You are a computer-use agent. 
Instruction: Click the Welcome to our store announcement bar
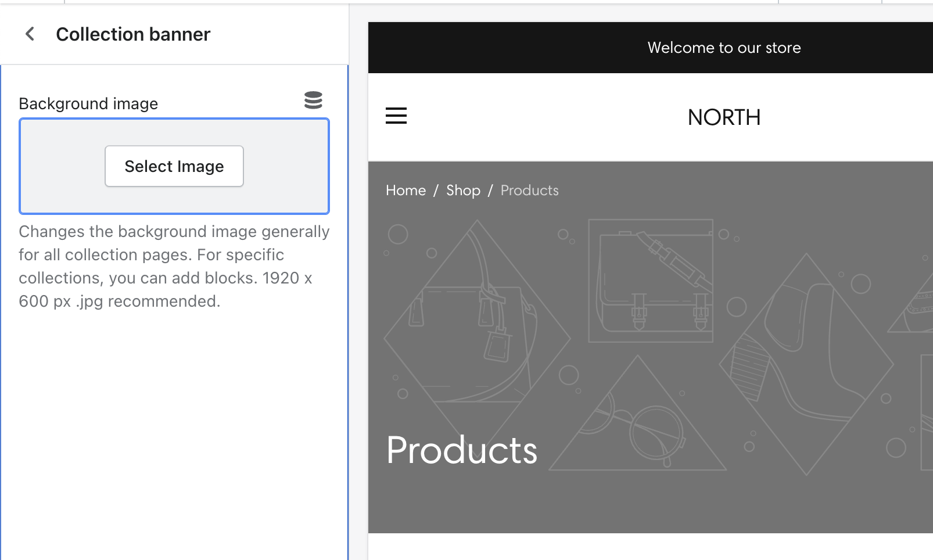coord(724,48)
